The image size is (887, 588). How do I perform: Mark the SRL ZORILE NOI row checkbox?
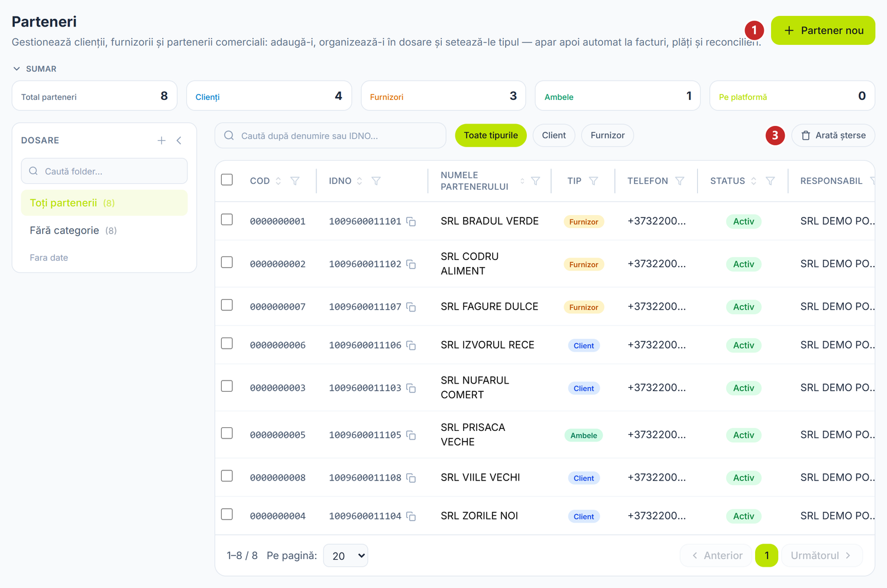point(227,515)
